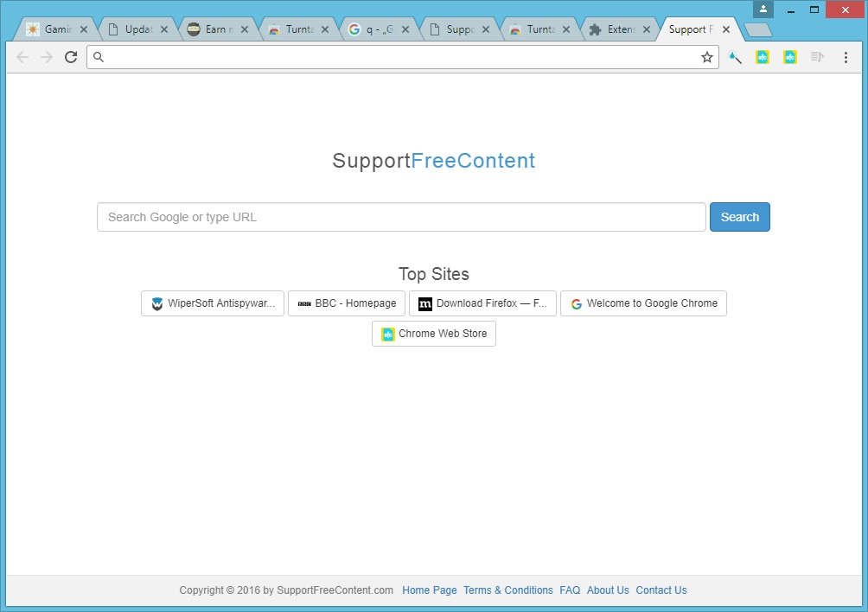
Task: Open the Chrome three-dot menu
Action: pyautogui.click(x=846, y=57)
